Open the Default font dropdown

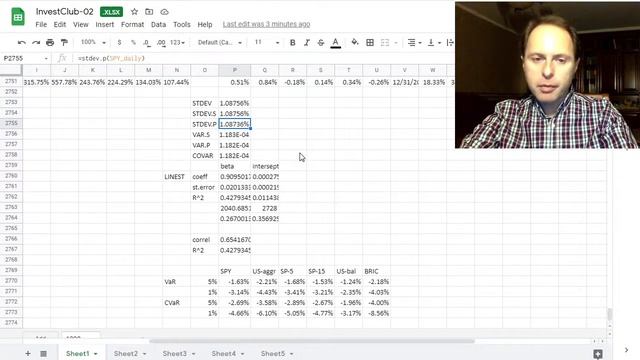tap(220, 42)
